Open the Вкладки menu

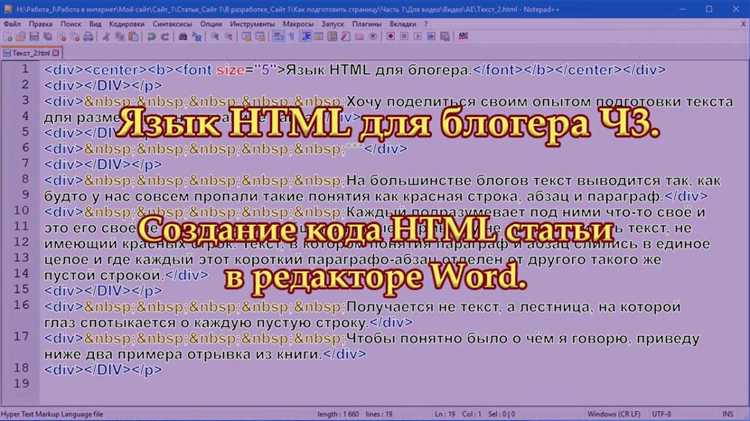pos(403,23)
